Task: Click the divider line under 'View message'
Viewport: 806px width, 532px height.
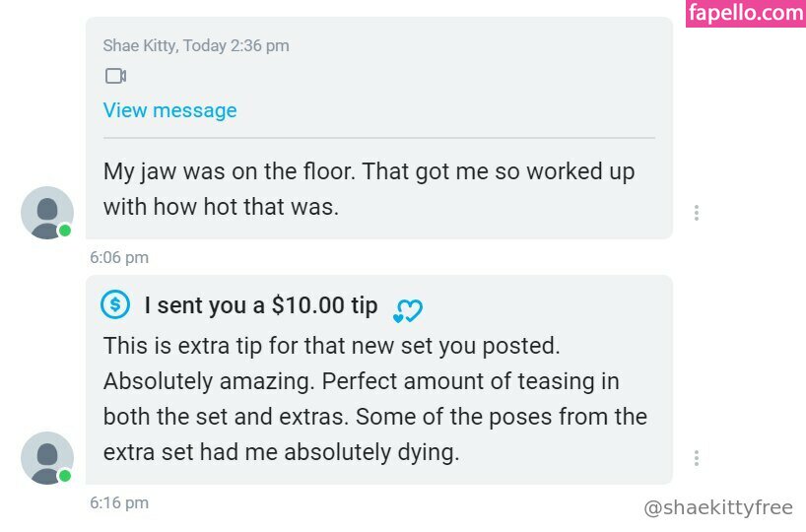Action: click(x=378, y=138)
